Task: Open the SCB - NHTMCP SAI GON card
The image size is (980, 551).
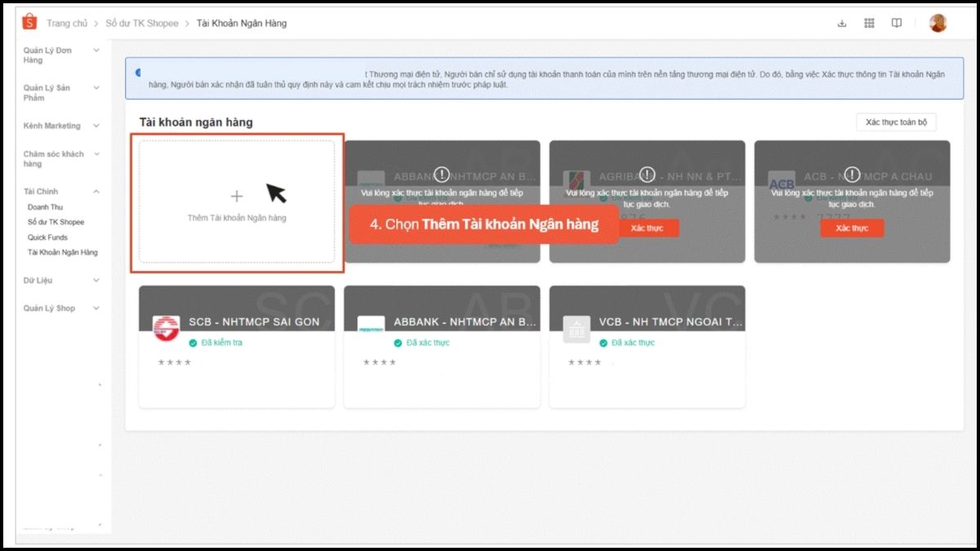Action: click(237, 346)
